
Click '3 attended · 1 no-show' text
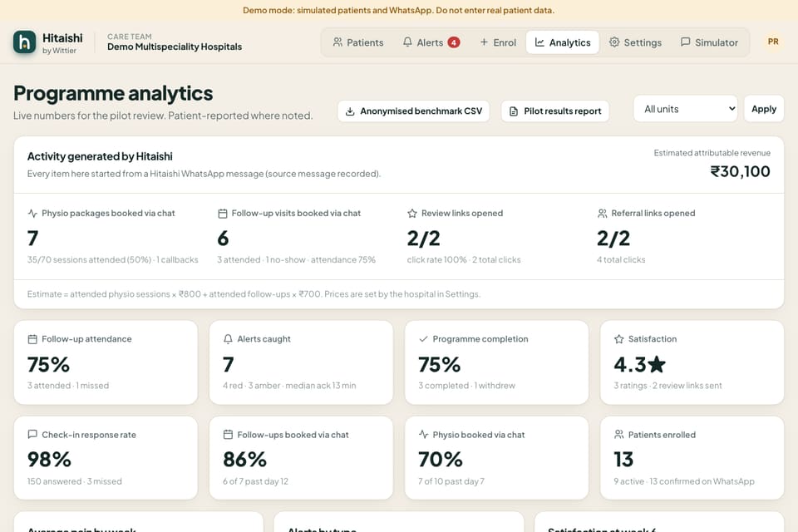coord(261,259)
